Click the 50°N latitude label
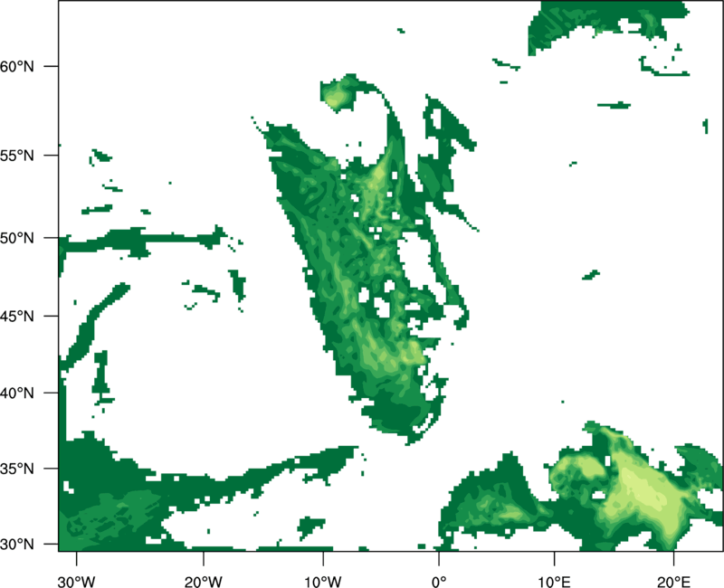This screenshot has width=724, height=588. coord(17,238)
